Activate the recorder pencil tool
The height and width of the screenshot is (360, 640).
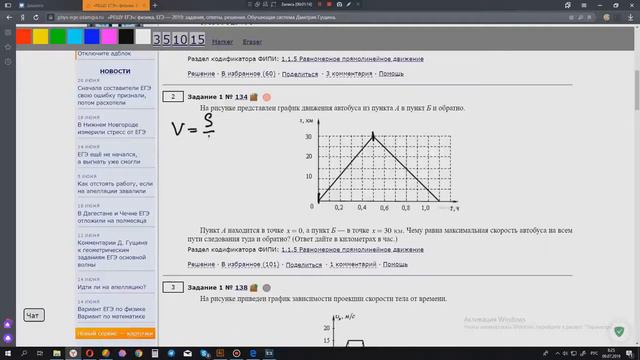[x=349, y=4]
